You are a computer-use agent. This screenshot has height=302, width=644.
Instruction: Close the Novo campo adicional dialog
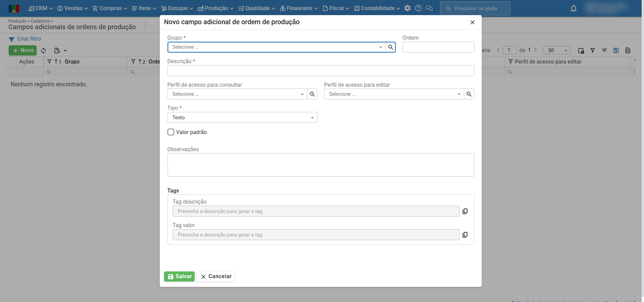click(472, 23)
